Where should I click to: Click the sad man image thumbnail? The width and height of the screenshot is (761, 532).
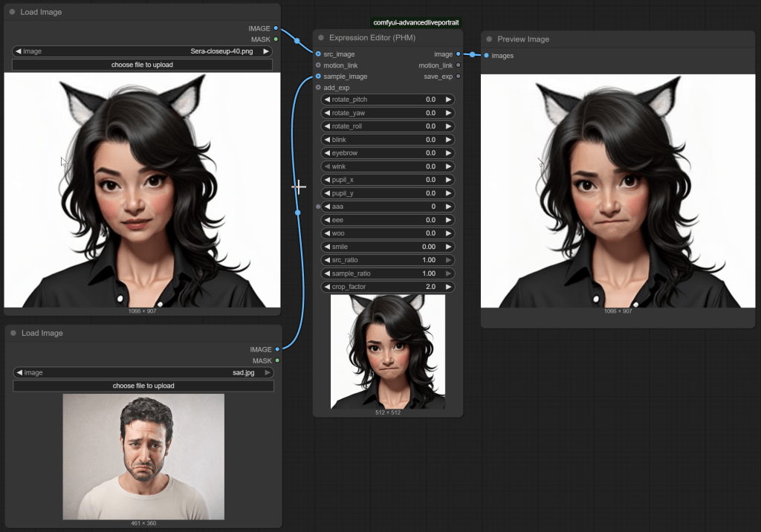[143, 456]
